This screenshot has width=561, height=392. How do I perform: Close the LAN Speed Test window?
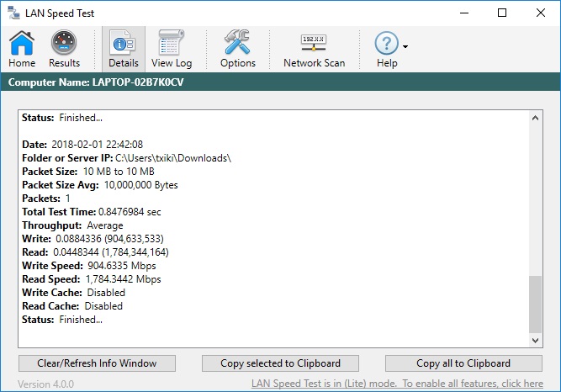(x=541, y=13)
